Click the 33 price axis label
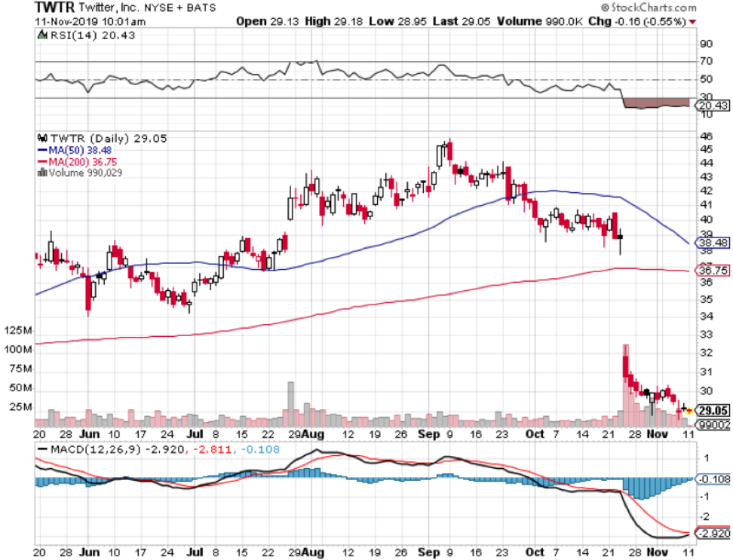The width and height of the screenshot is (733, 560). click(706, 335)
